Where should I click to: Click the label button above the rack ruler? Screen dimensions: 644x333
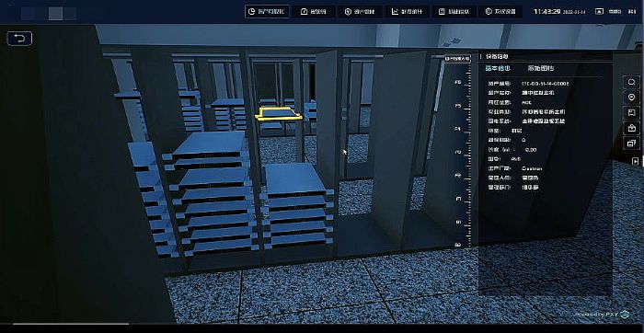457,59
